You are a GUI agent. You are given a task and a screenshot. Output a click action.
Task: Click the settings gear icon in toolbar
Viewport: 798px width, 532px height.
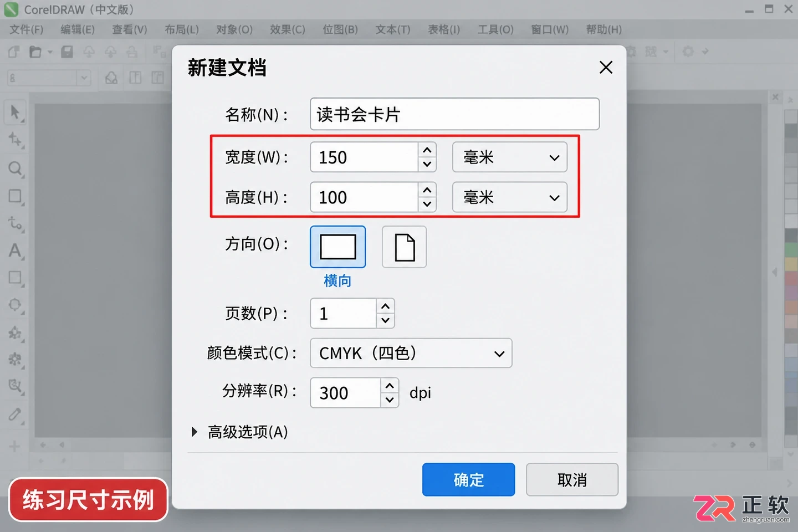pos(688,52)
